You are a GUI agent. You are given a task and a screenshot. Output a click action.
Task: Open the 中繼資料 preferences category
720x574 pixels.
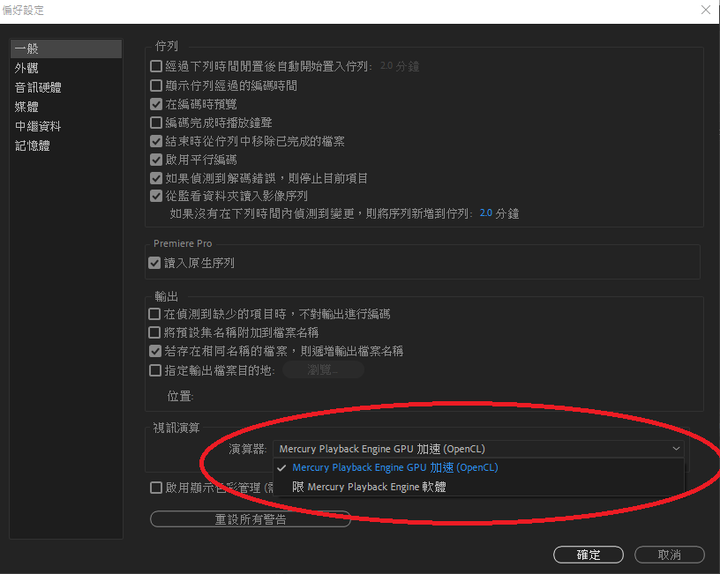[x=38, y=126]
